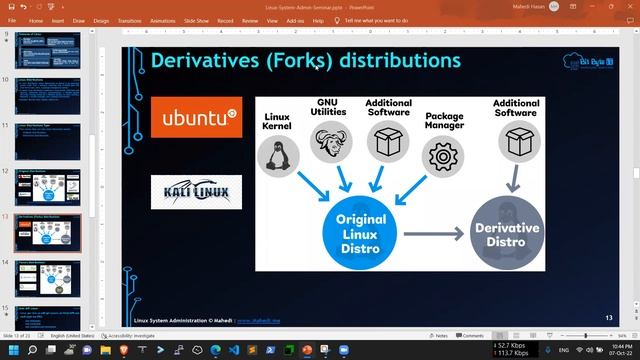Open Ribbon Display Options icon
Viewport: 640px width, 360px height.
click(573, 7)
